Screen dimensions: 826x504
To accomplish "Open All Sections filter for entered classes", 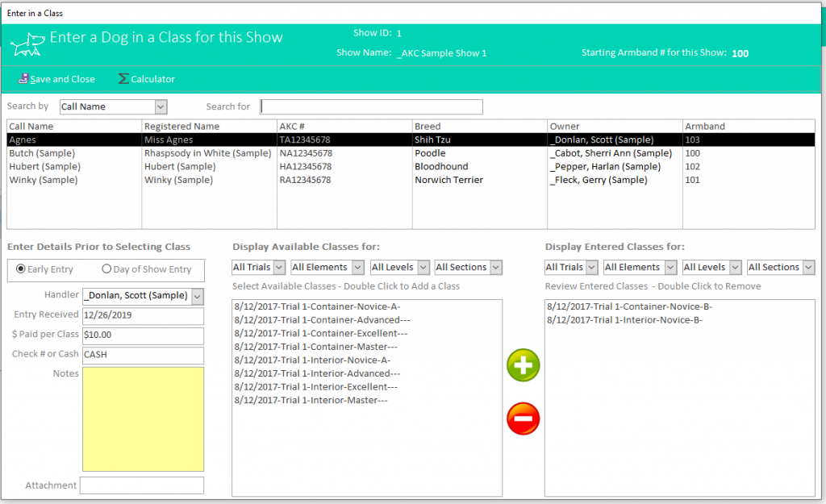I will point(808,268).
